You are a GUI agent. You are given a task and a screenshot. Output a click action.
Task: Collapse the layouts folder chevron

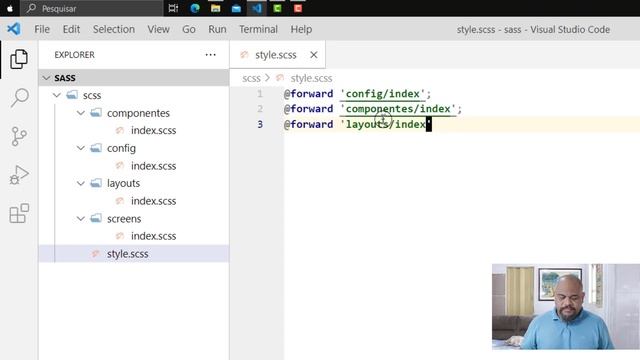[x=81, y=183]
